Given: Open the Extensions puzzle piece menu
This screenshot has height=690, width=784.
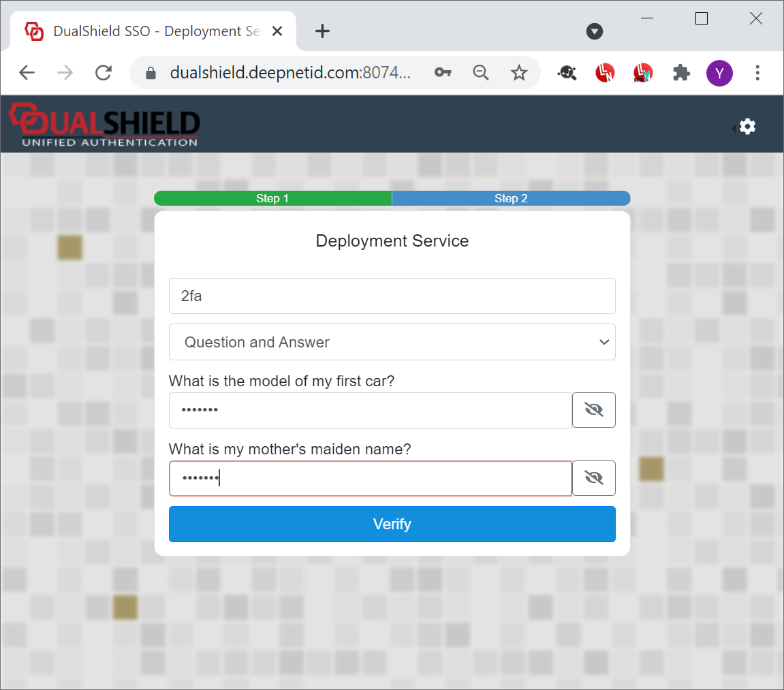Looking at the screenshot, I should [x=681, y=73].
